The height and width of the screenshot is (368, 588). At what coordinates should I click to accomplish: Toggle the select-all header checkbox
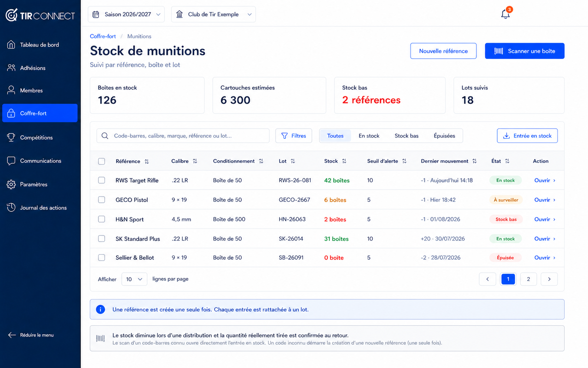point(102,161)
